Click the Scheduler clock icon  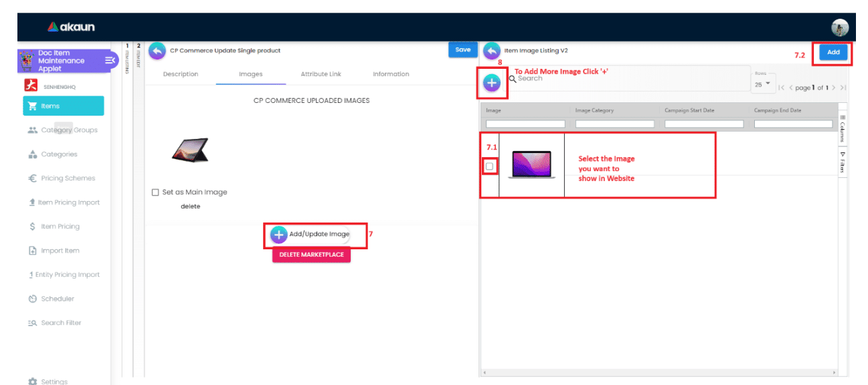(32, 299)
